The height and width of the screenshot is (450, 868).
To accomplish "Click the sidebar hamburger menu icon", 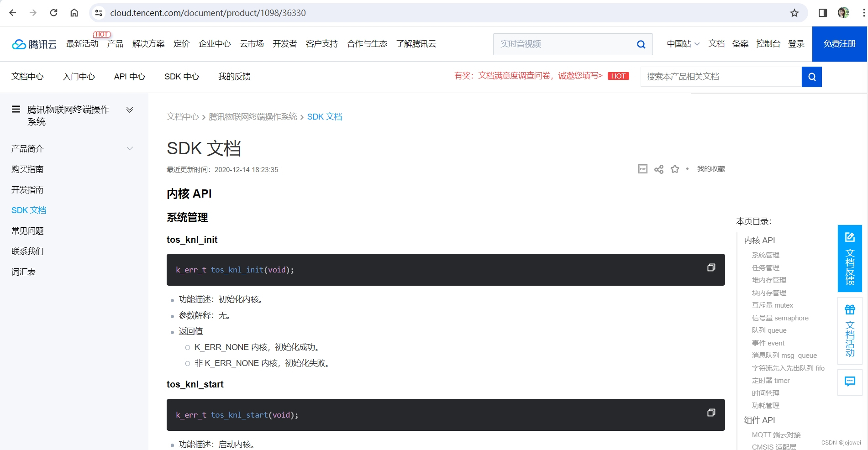I will pos(16,109).
